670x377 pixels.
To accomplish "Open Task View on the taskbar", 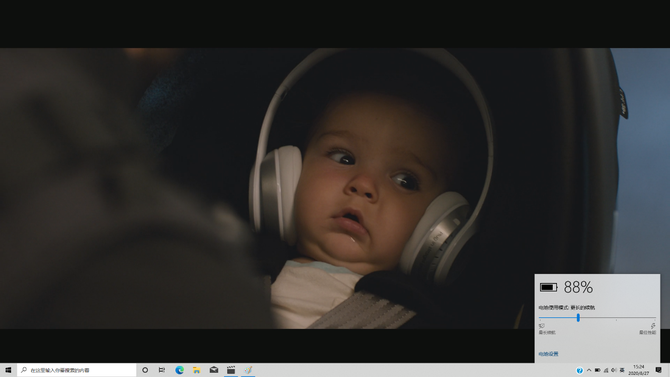I will 162,370.
